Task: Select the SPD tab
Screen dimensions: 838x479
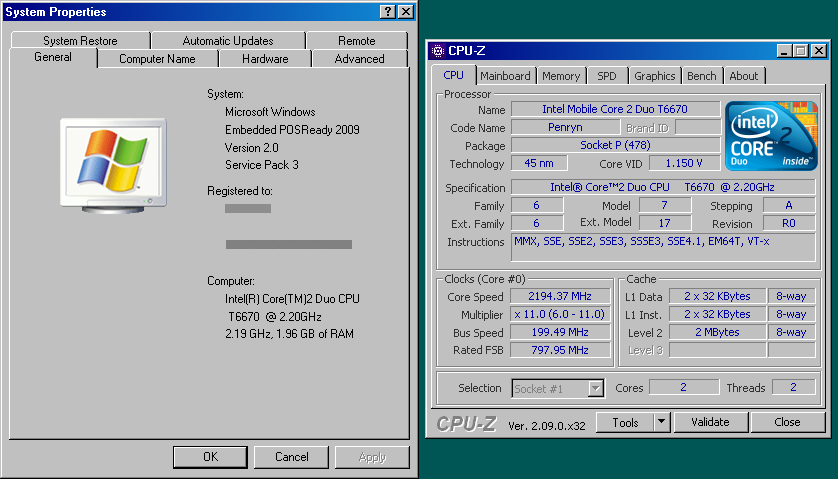Action: [607, 76]
